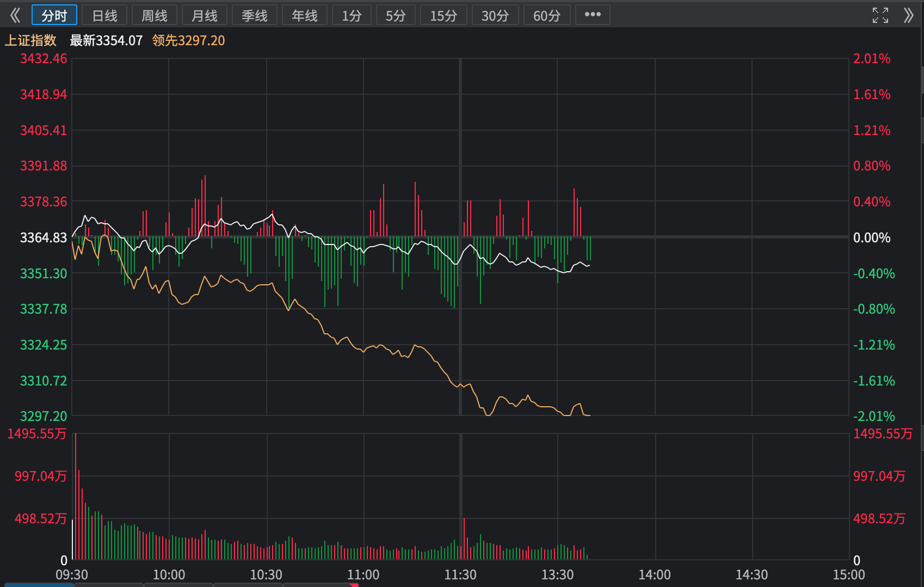
Task: Click the right double-chevron icon
Action: pos(908,15)
